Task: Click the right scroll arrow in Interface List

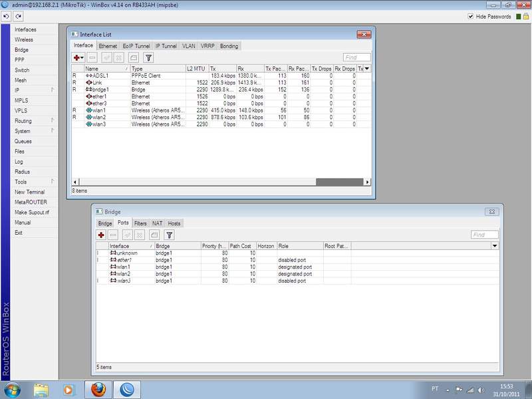Action: coord(367,182)
